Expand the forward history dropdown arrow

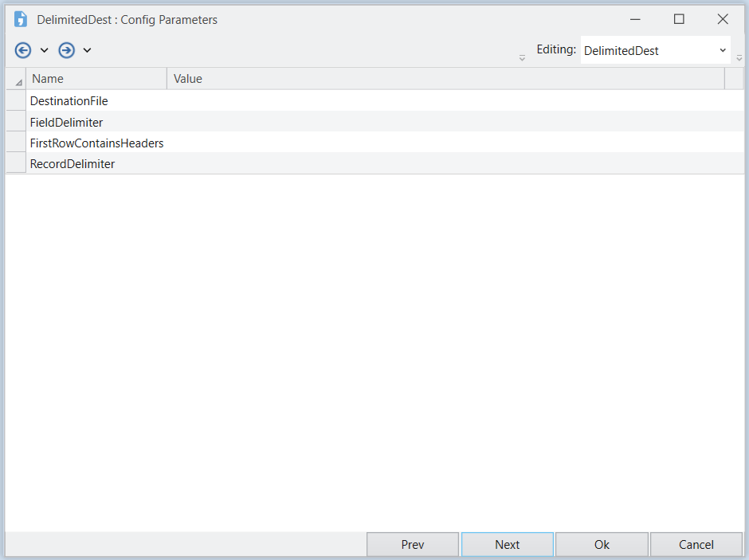coord(87,50)
